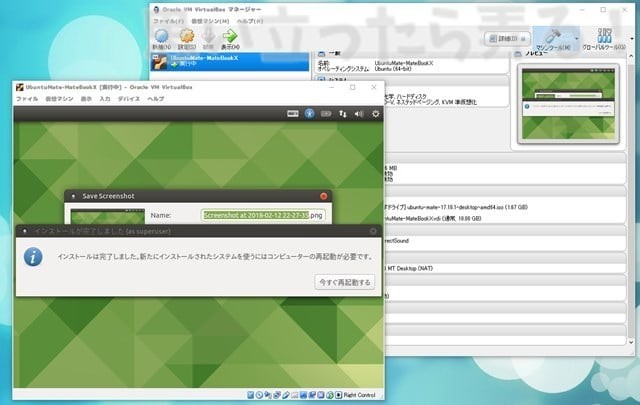Click the USB devices icon in VM status bar
Screen dimensions: 640x405
click(286, 395)
